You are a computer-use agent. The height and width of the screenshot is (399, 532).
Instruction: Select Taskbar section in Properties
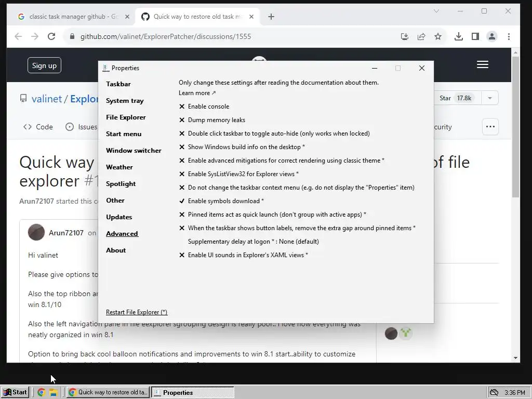[x=118, y=84]
